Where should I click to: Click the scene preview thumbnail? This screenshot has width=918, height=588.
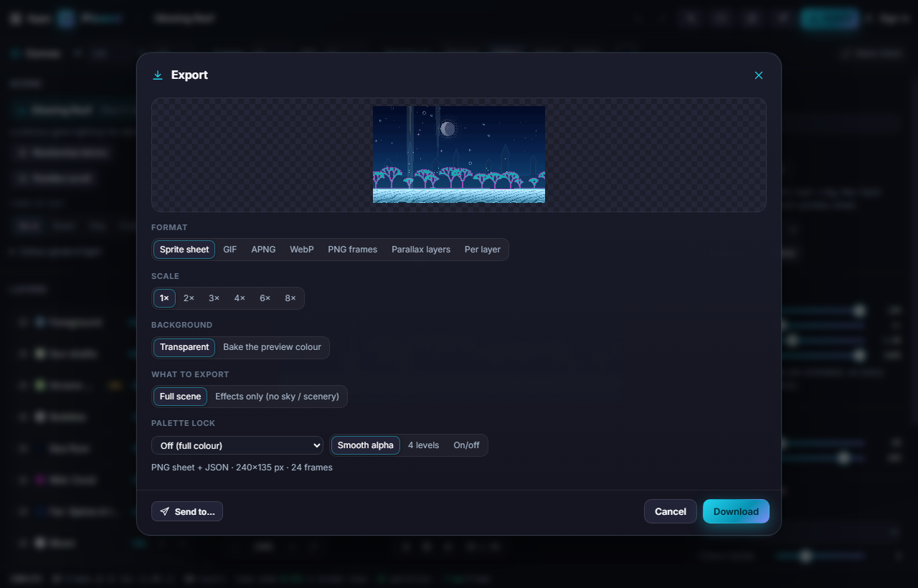coord(459,154)
